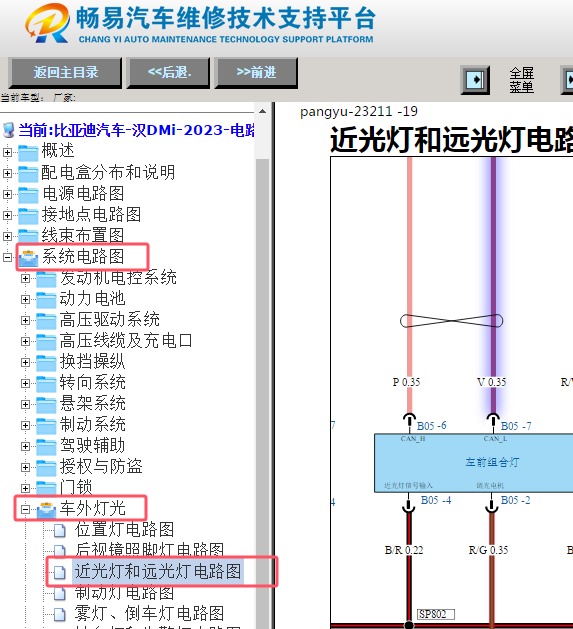Click the 转向系统 folder icon
The height and width of the screenshot is (629, 573).
tap(46, 383)
